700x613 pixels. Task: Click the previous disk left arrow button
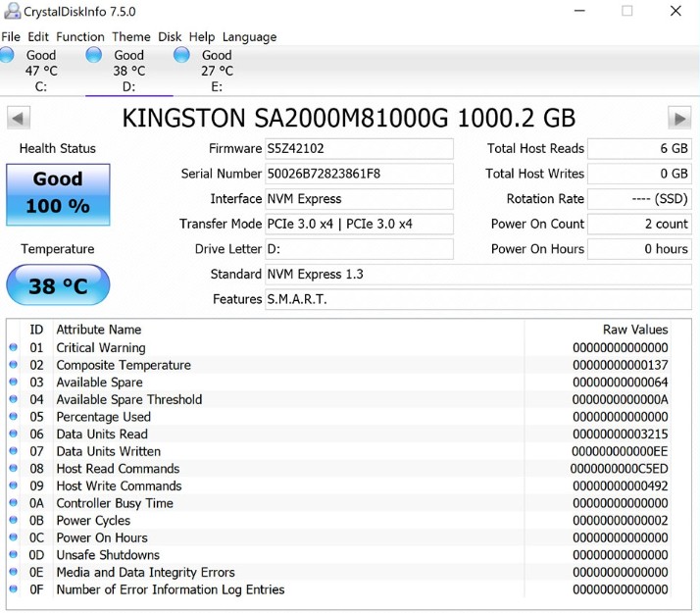point(18,119)
